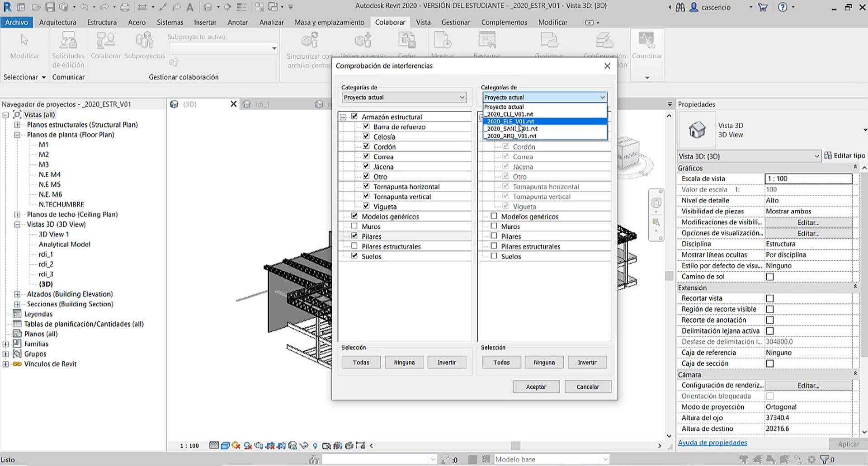Image resolution: width=868 pixels, height=466 pixels.
Task: Click the Editar button for Configuración de renderización
Action: (808, 385)
